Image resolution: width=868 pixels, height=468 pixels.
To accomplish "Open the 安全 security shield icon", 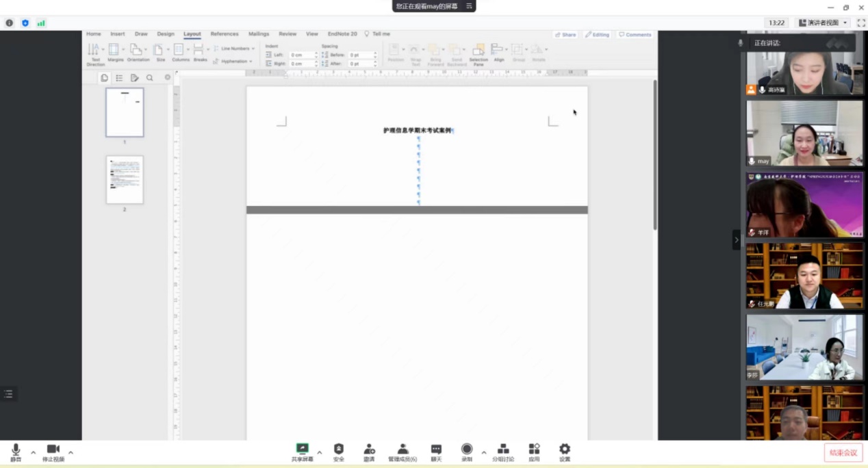I will pyautogui.click(x=339, y=450).
